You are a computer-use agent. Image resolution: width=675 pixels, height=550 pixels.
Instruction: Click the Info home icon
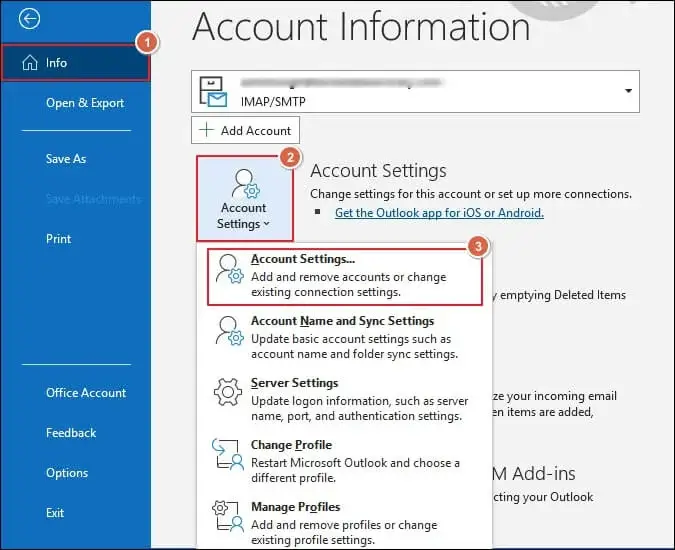(x=30, y=63)
